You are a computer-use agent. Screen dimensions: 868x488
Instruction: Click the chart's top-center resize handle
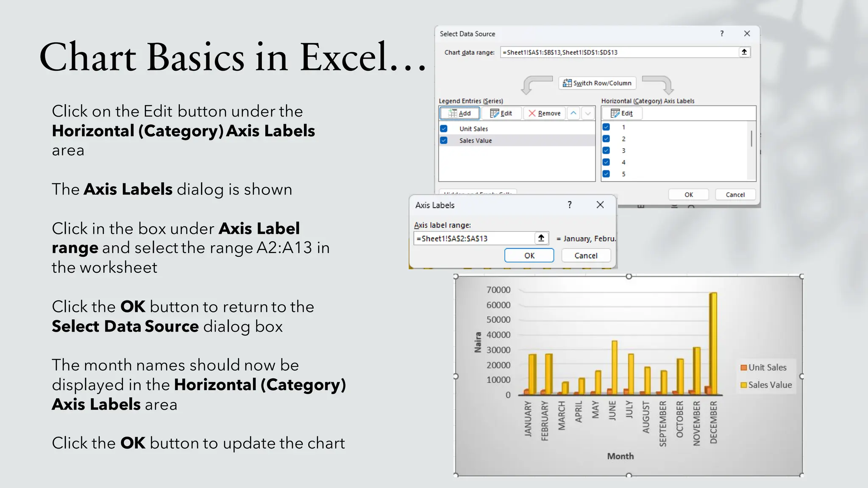629,276
